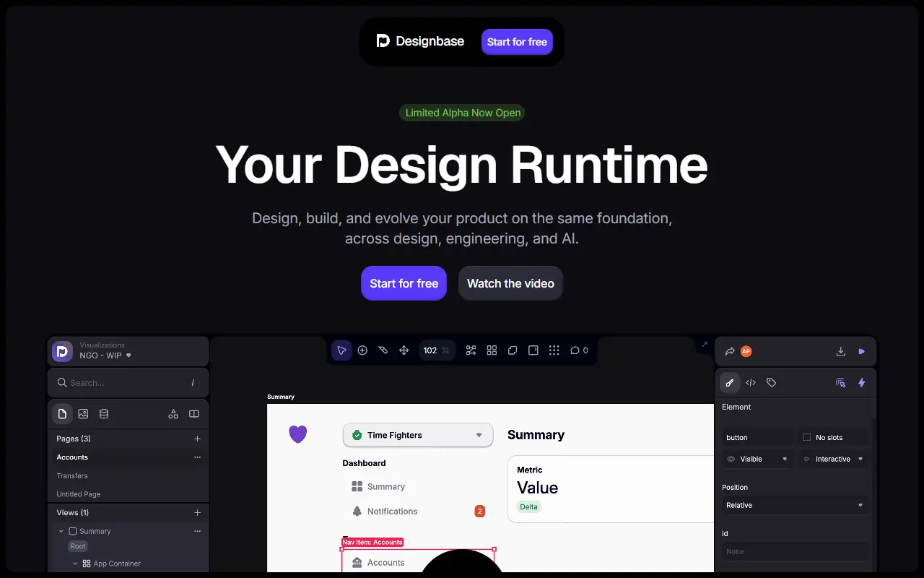The image size is (924, 578).
Task: Open the Designbase logo in left panel
Action: [63, 351]
